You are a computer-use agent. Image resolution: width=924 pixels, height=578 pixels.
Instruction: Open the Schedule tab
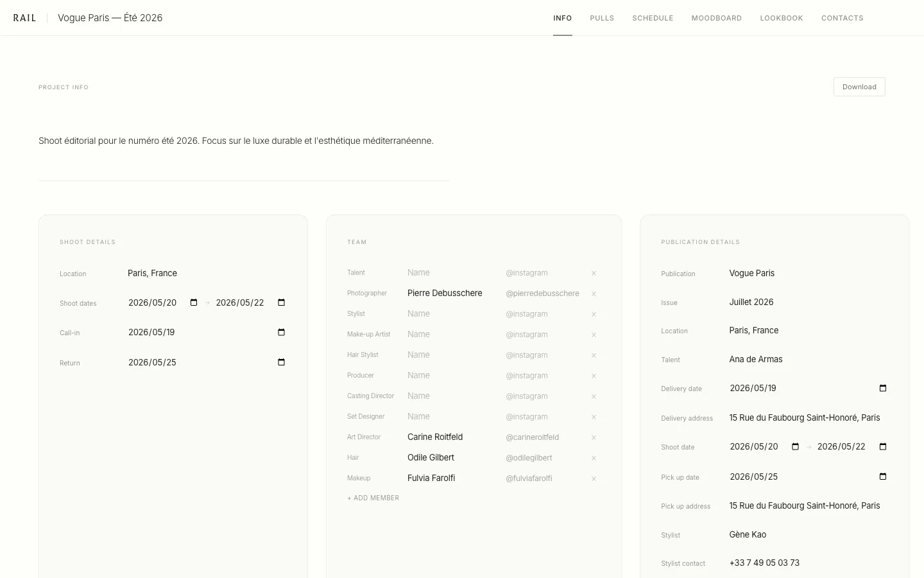click(653, 18)
